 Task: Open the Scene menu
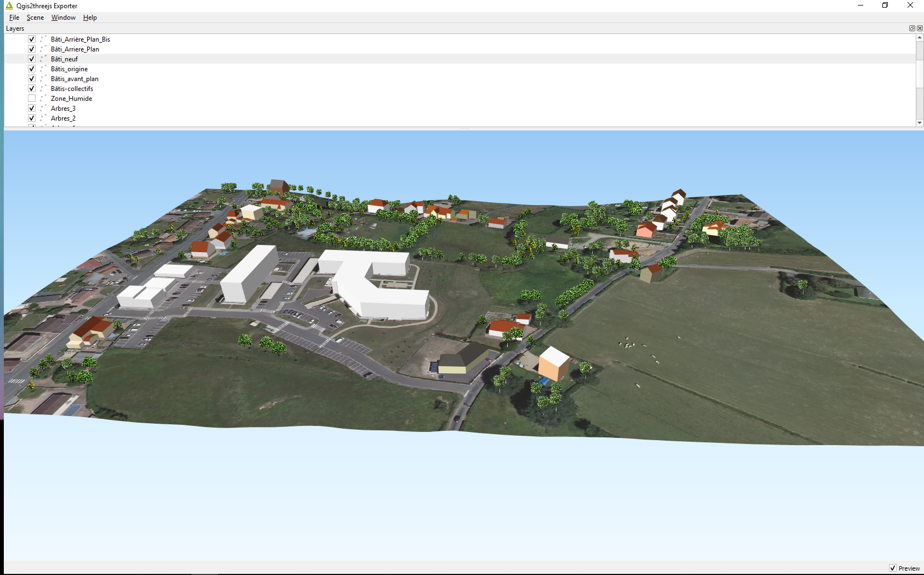[x=35, y=18]
